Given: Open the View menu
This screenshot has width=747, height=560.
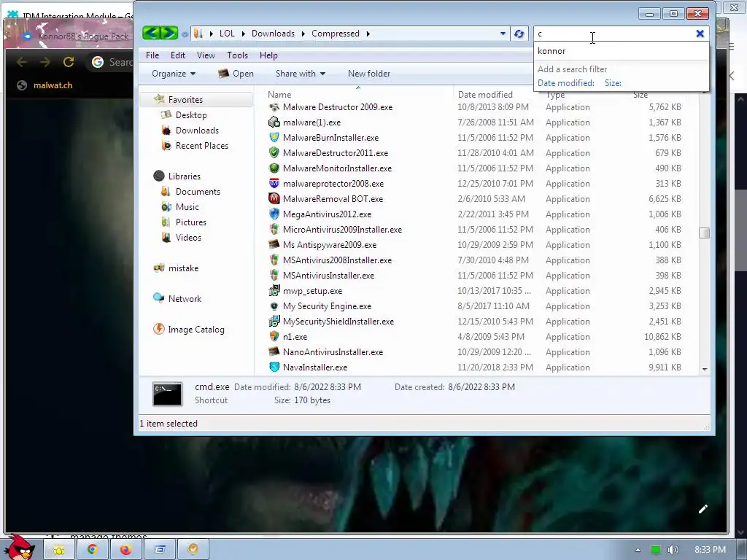Looking at the screenshot, I should click(206, 55).
